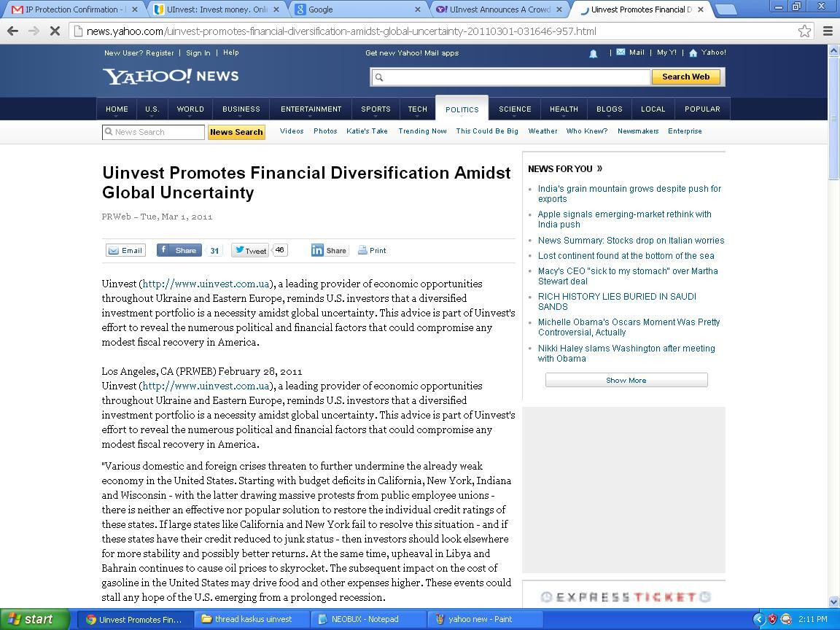Click the yellow News Search button
This screenshot has width=840, height=630.
236,132
